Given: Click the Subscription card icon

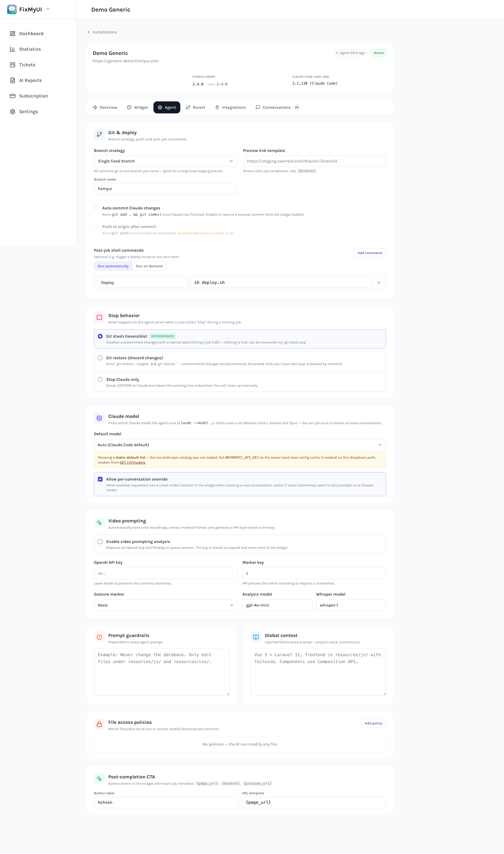Looking at the screenshot, I should (13, 96).
